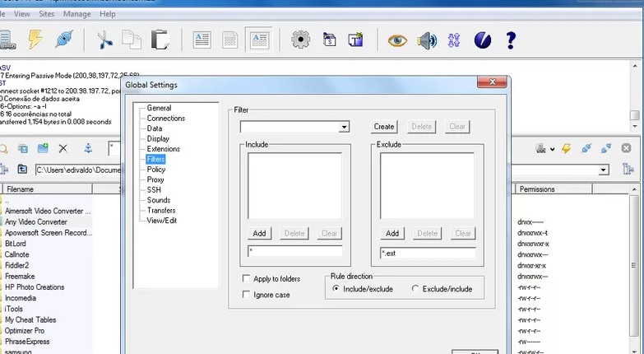Screen dimensions: 644x354
Task: Open the Sites menu
Action: 47,14
